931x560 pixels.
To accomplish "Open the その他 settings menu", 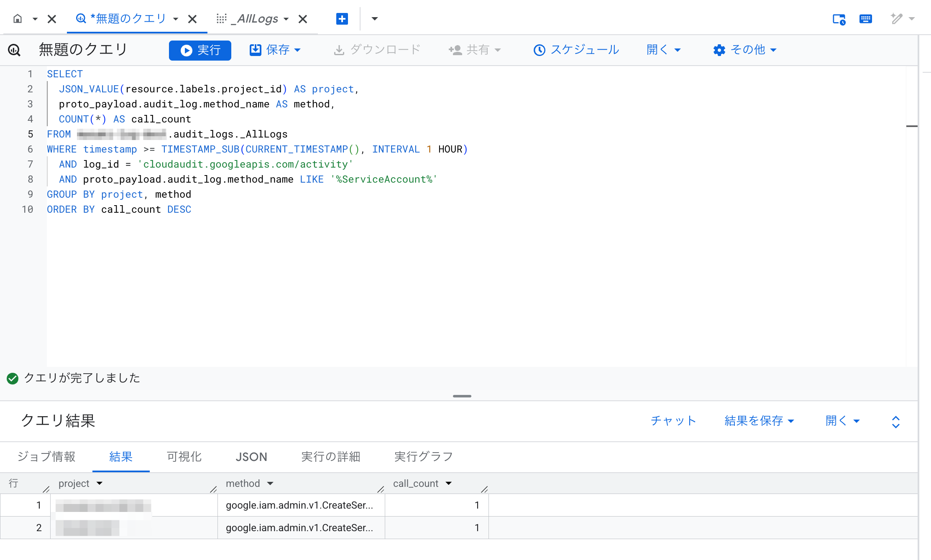I will point(745,50).
